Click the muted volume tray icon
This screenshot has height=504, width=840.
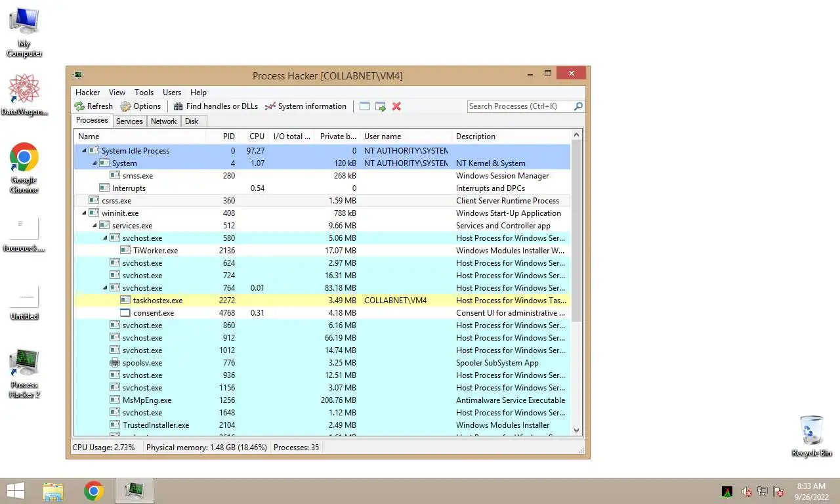coord(746,492)
